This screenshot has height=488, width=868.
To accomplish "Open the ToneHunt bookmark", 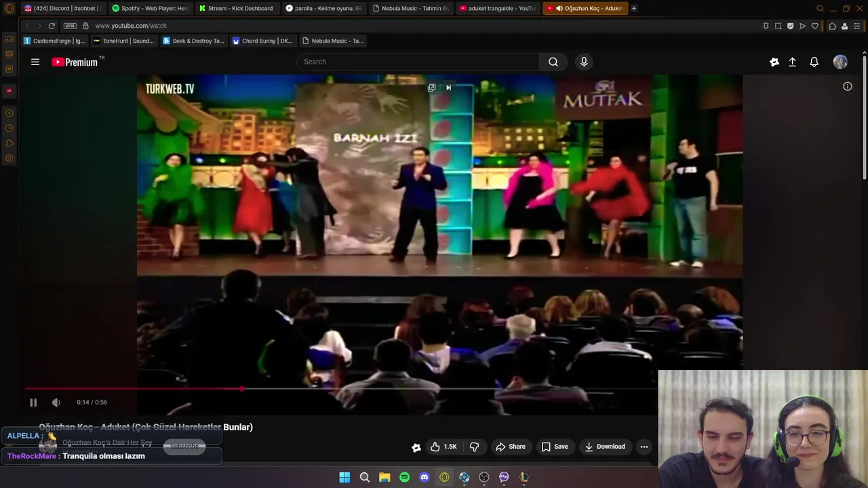I will [123, 41].
